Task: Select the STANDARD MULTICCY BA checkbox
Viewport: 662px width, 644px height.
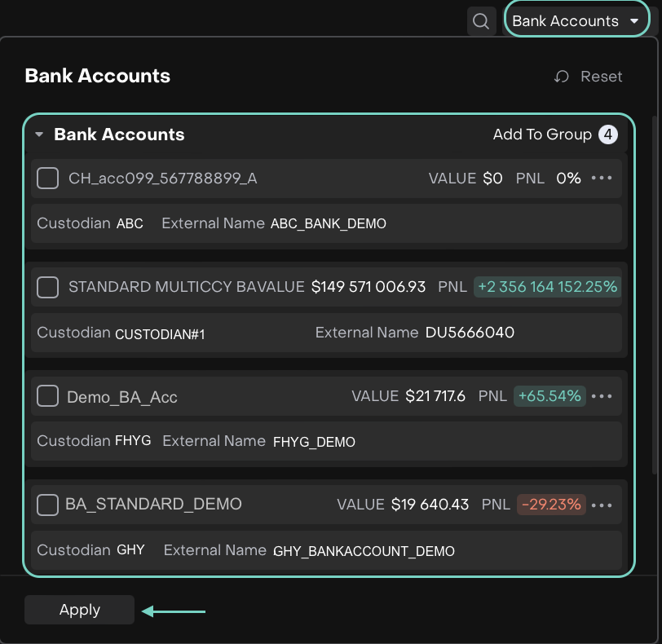Action: [48, 287]
